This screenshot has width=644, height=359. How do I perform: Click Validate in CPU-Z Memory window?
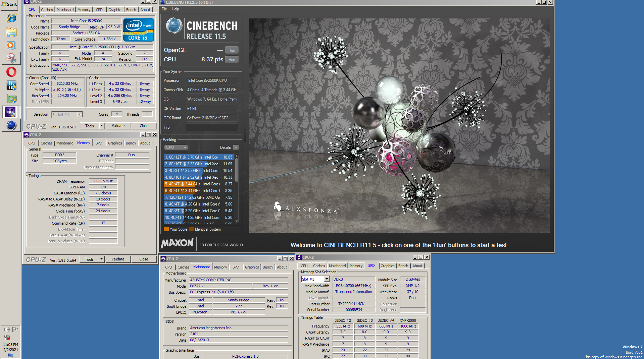point(118,259)
